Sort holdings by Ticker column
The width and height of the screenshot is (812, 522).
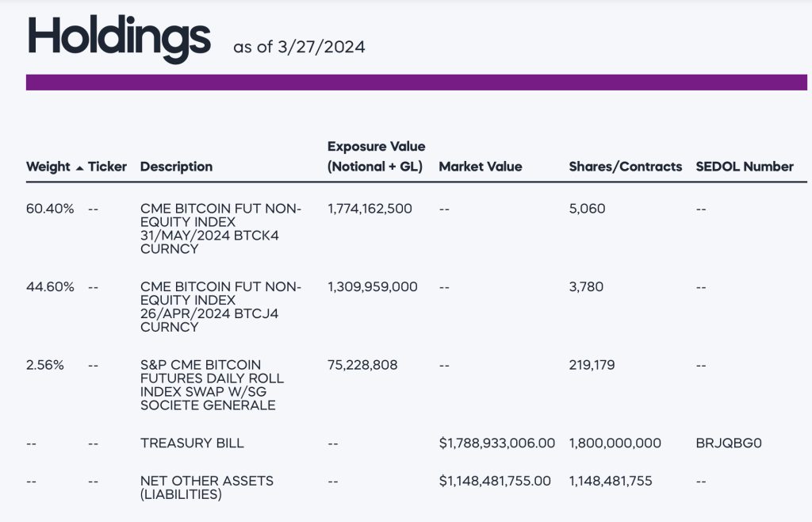coord(107,167)
